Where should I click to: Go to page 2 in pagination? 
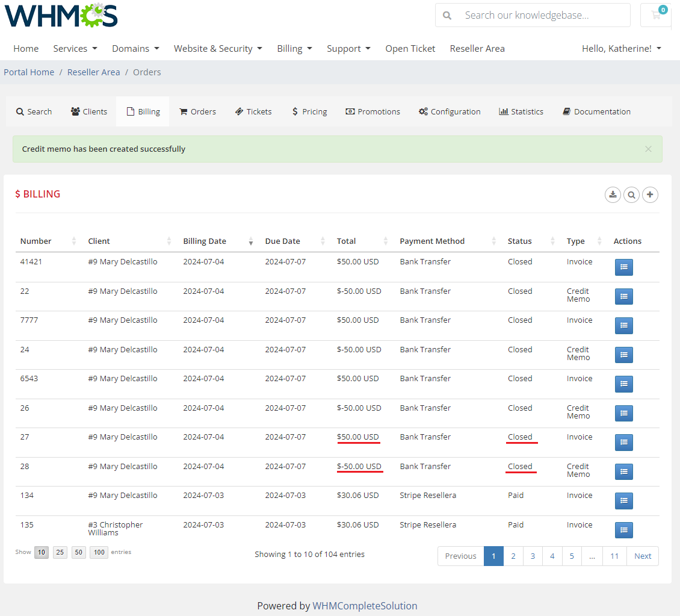pyautogui.click(x=513, y=556)
